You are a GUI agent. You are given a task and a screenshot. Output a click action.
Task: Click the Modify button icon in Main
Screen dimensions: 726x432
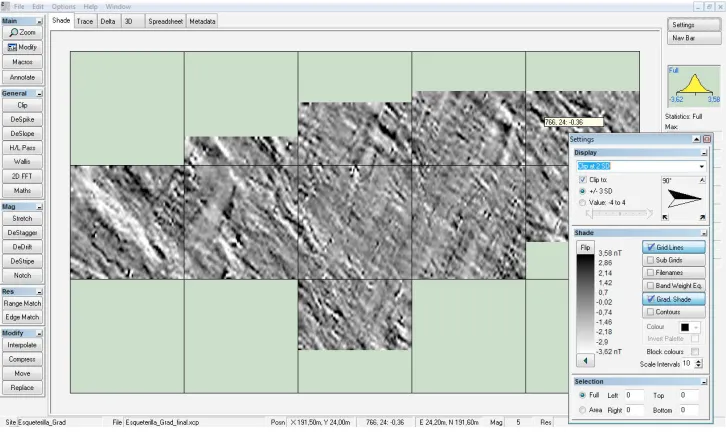click(13, 47)
